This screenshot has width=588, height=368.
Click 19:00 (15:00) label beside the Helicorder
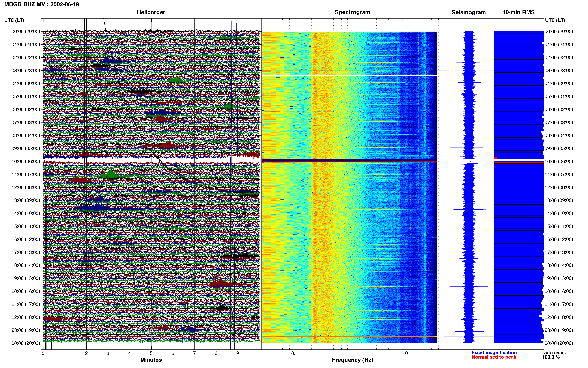26,278
